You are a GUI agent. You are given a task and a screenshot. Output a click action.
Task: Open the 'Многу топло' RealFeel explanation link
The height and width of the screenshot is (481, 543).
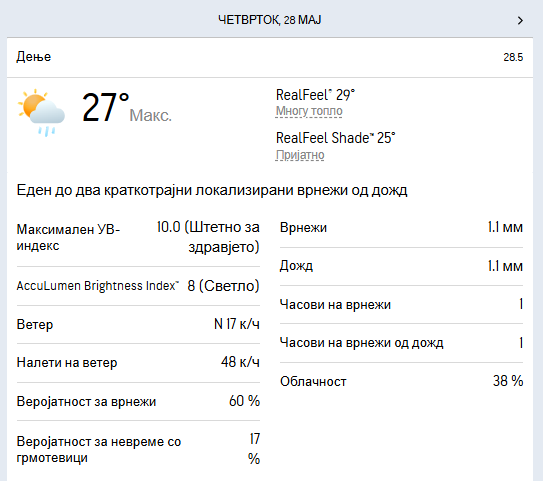(x=309, y=111)
